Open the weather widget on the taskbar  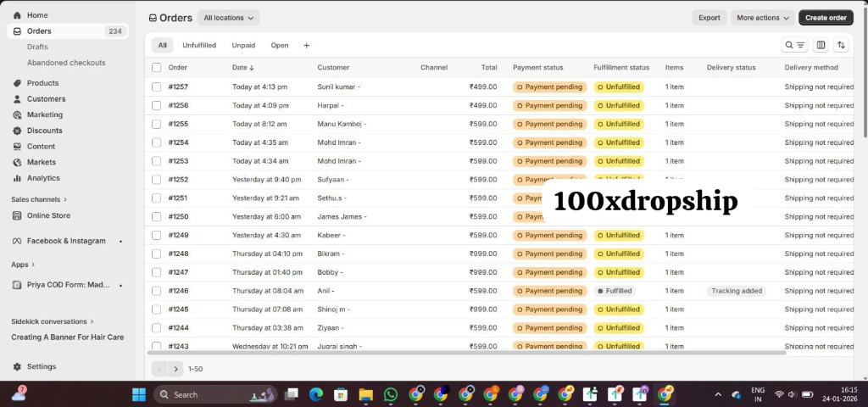point(19,393)
